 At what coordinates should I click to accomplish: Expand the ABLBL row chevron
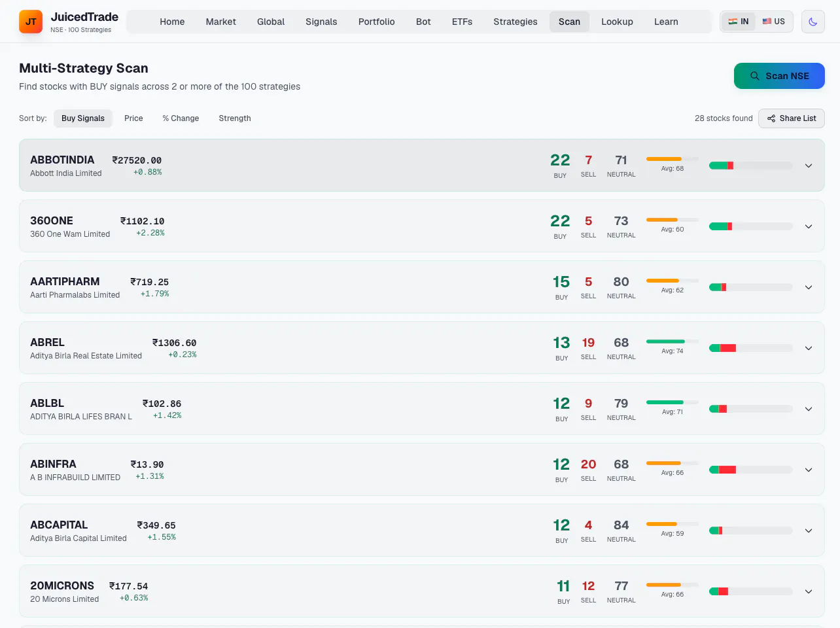[x=809, y=409]
